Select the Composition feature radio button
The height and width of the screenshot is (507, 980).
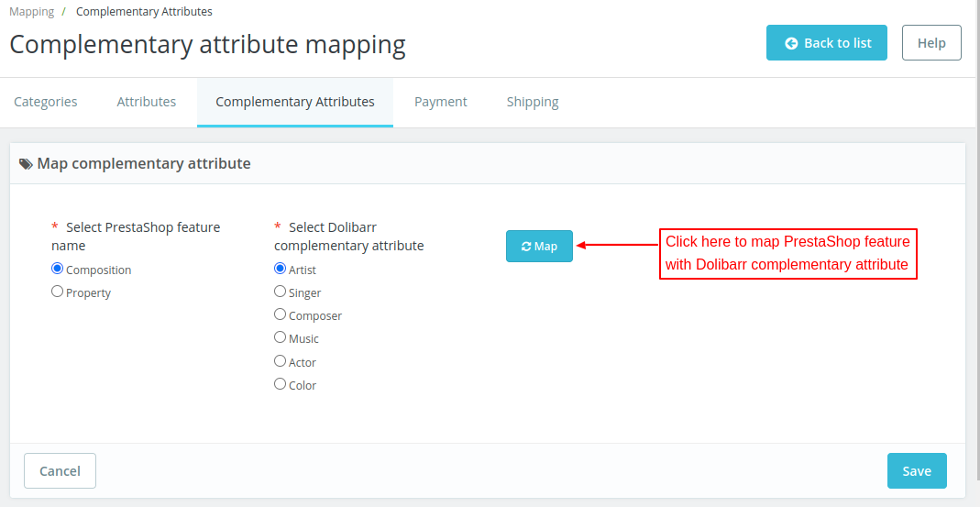click(58, 269)
